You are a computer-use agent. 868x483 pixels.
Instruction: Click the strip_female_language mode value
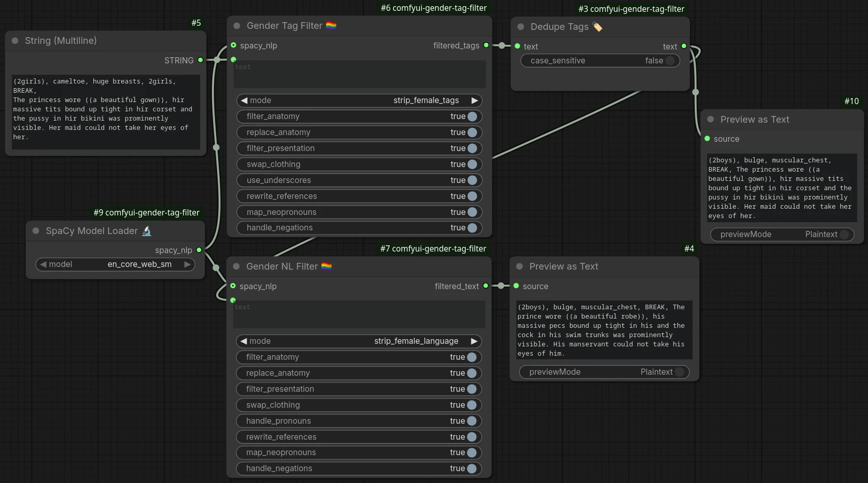(416, 341)
